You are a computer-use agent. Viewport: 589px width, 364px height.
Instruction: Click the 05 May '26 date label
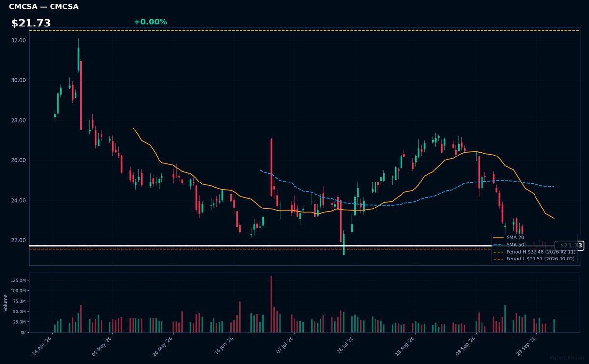point(103,346)
